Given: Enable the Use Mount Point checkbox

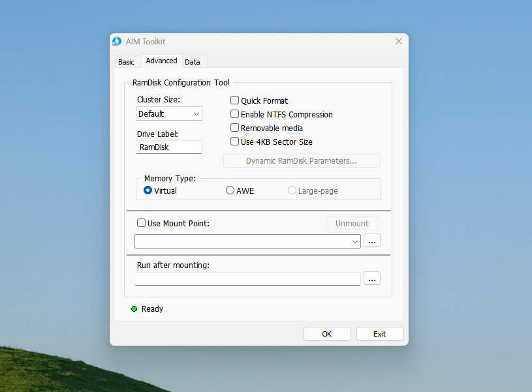Looking at the screenshot, I should (142, 223).
